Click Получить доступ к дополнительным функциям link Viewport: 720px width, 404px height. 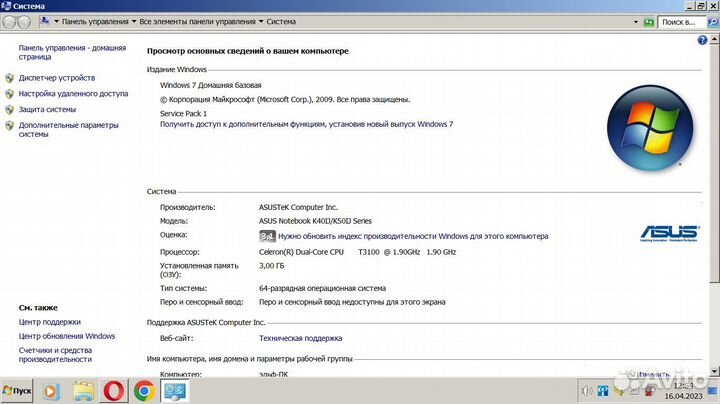pos(306,124)
